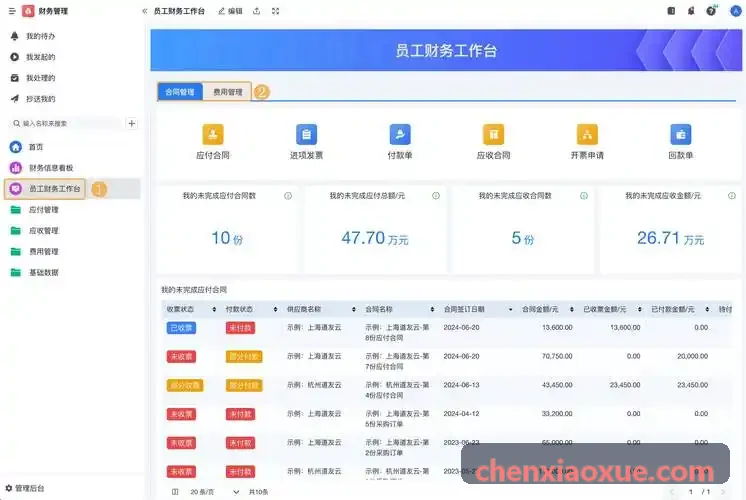This screenshot has height=500, width=746.
Task: Open the hamburger menu at top left
Action: click(12, 11)
